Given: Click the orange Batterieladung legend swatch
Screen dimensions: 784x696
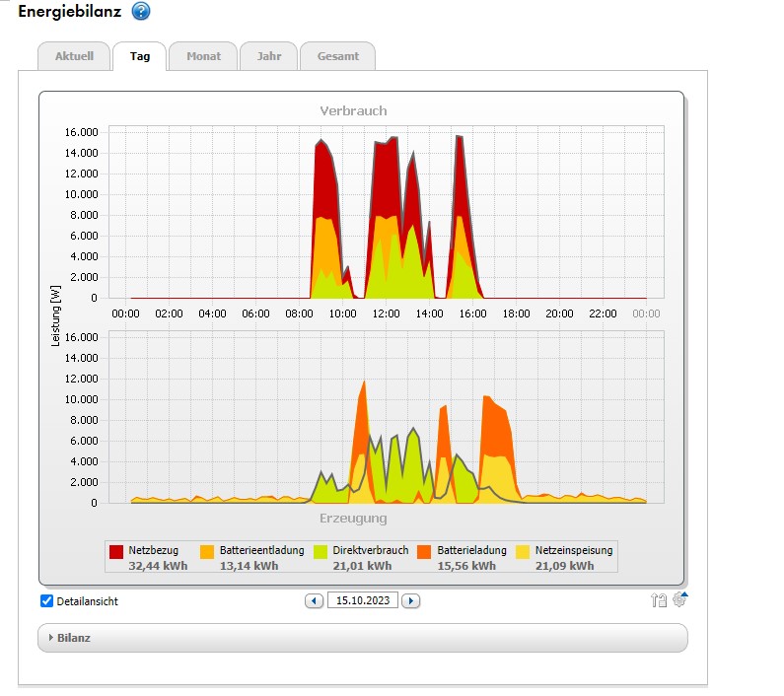Looking at the screenshot, I should (424, 552).
